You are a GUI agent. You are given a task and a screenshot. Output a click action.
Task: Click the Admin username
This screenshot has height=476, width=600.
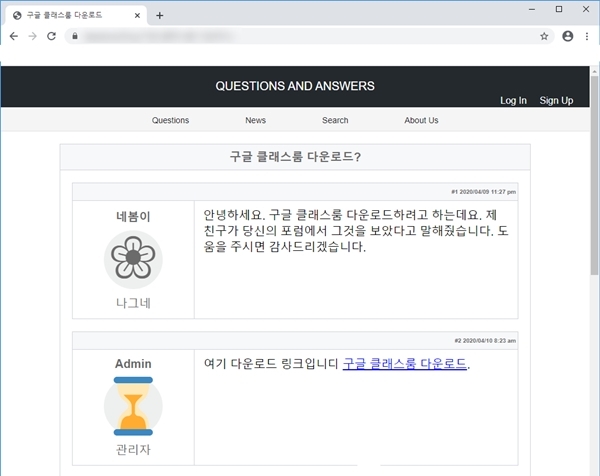coord(133,364)
